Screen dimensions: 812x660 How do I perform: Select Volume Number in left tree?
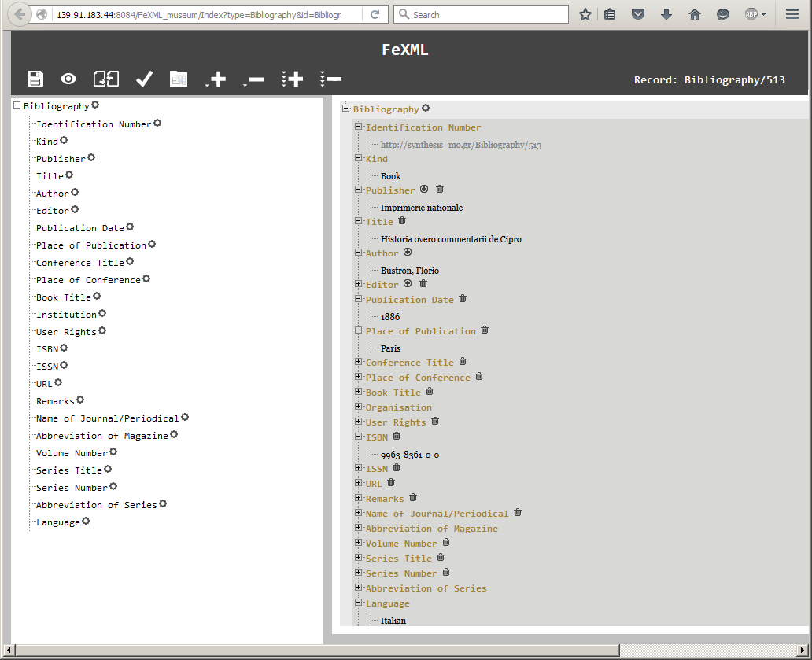[x=72, y=453]
